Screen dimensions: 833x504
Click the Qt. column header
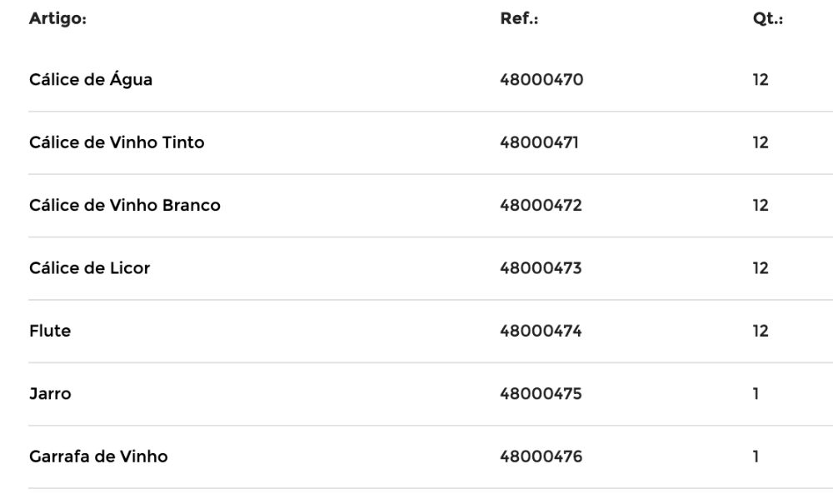pyautogui.click(x=767, y=19)
